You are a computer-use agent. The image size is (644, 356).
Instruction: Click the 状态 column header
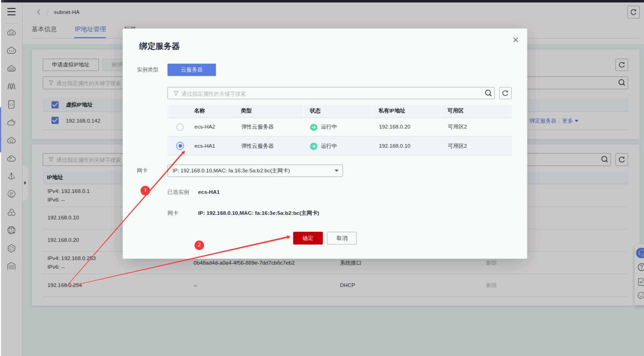coord(315,111)
